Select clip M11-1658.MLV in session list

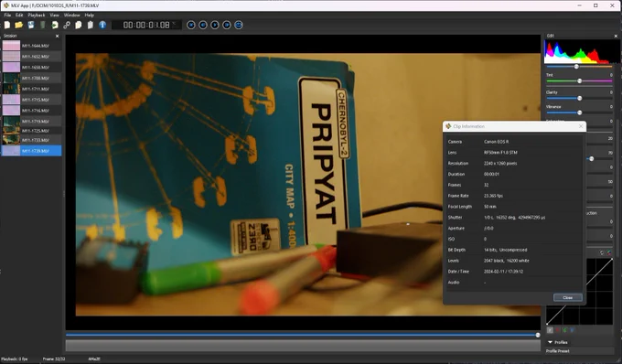click(x=31, y=67)
